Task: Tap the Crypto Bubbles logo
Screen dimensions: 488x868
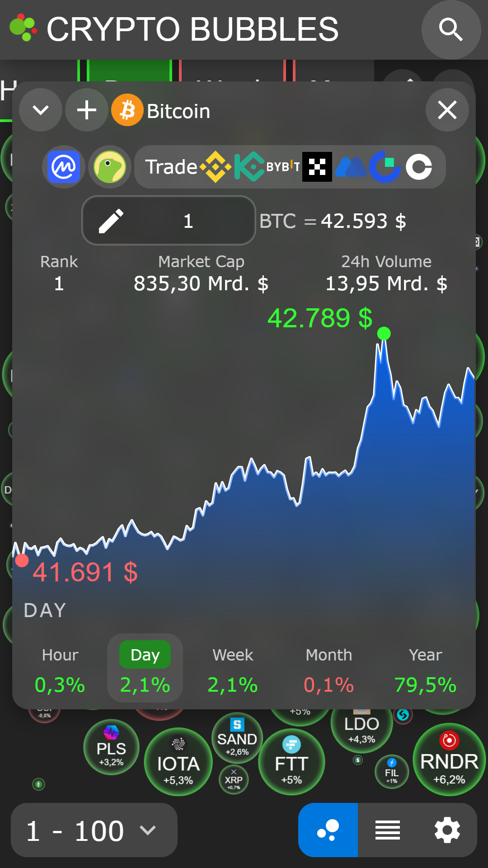Action: pyautogui.click(x=23, y=28)
